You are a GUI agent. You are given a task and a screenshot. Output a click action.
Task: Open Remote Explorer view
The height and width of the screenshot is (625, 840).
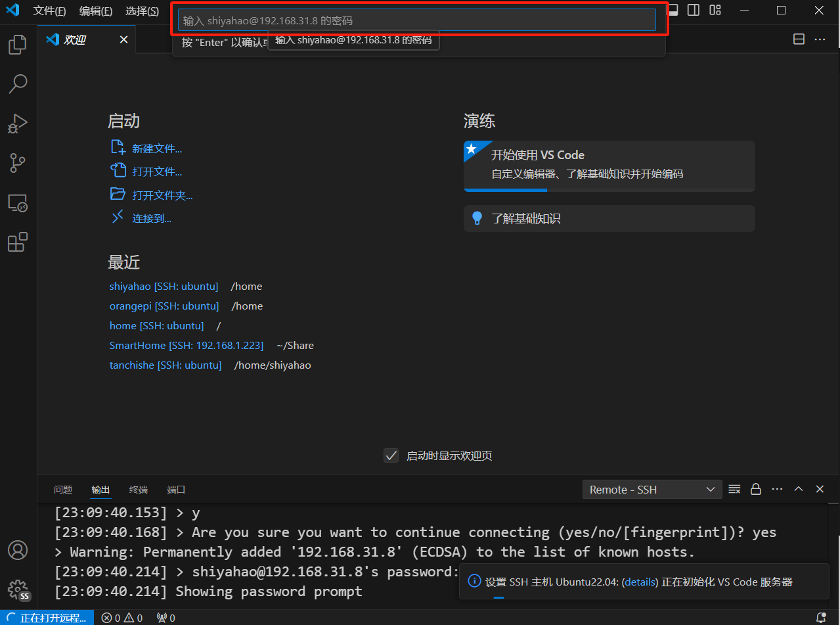click(18, 202)
